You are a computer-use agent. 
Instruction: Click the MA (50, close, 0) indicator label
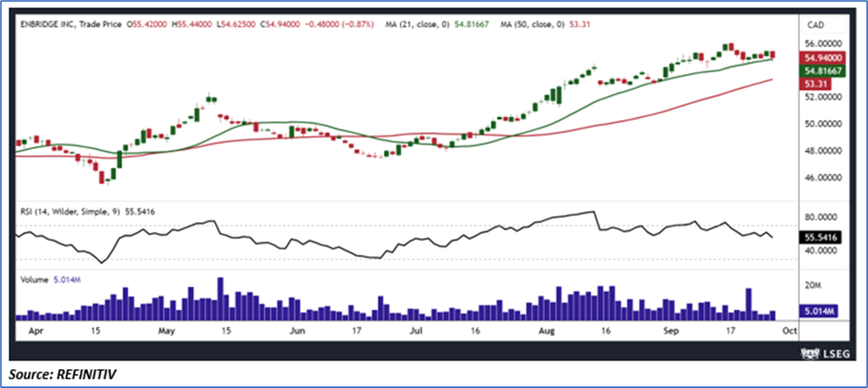(532, 25)
